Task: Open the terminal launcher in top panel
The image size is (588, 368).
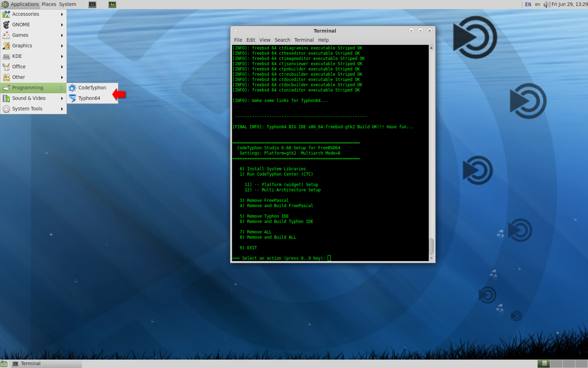Action: tap(92, 5)
